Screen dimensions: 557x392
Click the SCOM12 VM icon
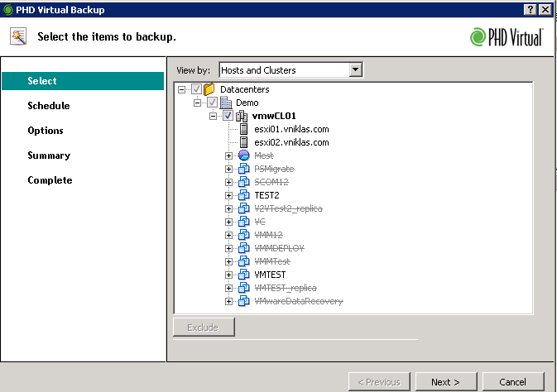click(243, 182)
